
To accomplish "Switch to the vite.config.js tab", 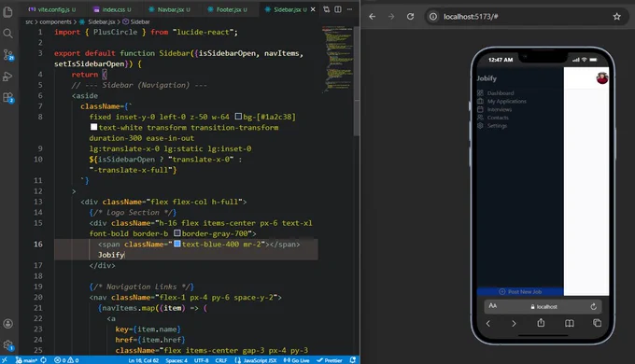I will point(52,9).
